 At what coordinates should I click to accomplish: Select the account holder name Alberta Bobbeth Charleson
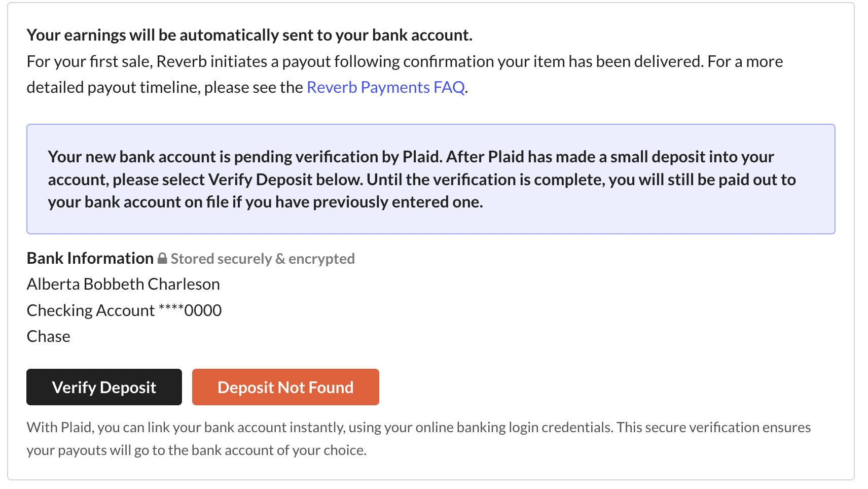coord(123,284)
